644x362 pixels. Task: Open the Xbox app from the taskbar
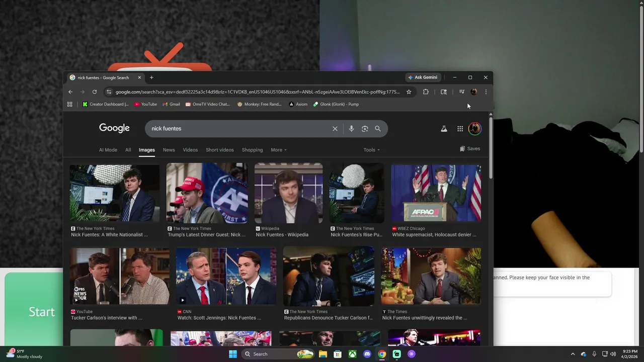click(x=353, y=354)
